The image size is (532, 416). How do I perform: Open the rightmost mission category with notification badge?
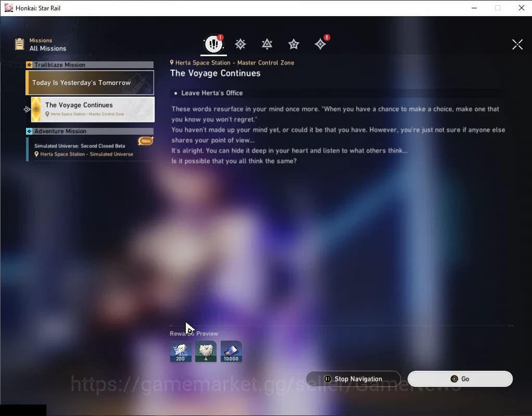click(320, 44)
